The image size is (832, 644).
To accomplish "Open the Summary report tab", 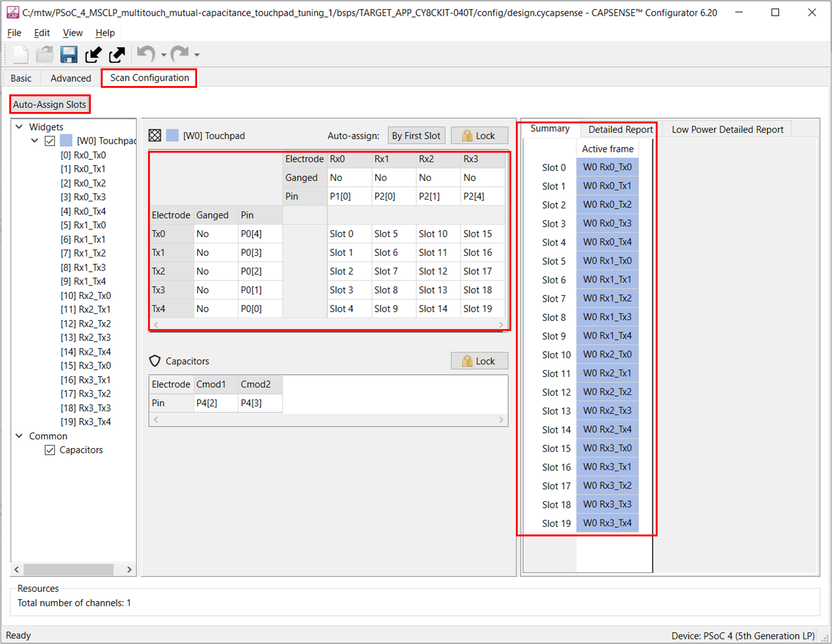I will click(x=550, y=128).
